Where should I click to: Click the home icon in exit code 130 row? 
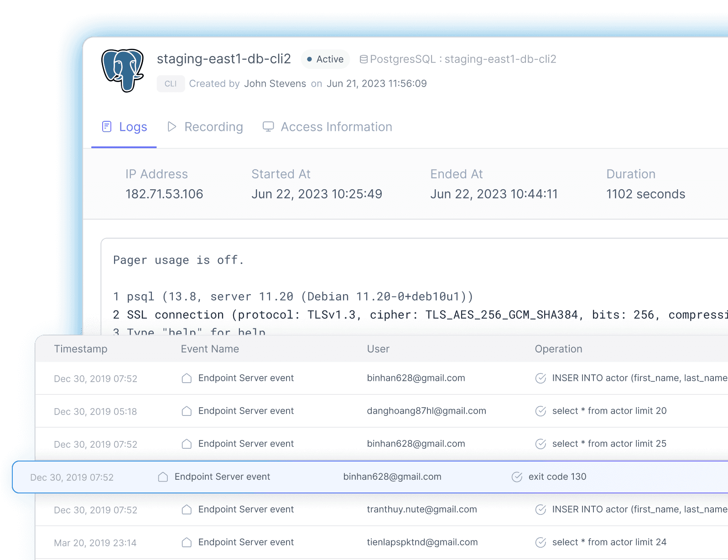(163, 477)
